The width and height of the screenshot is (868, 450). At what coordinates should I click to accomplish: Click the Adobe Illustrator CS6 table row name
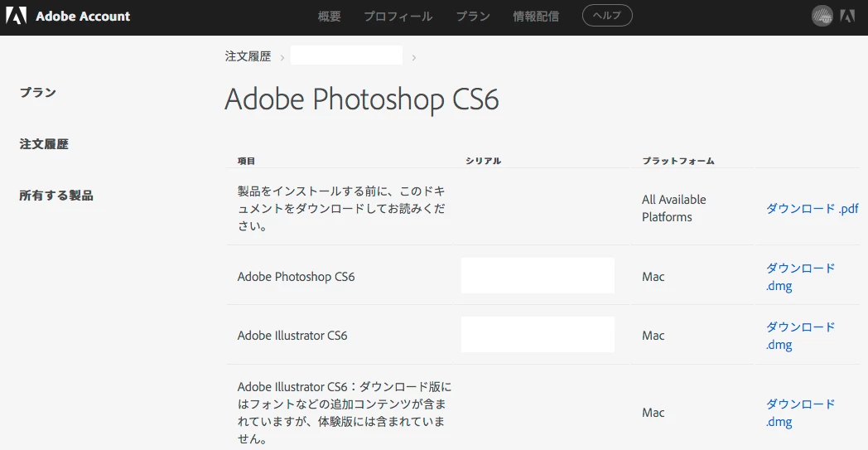292,336
